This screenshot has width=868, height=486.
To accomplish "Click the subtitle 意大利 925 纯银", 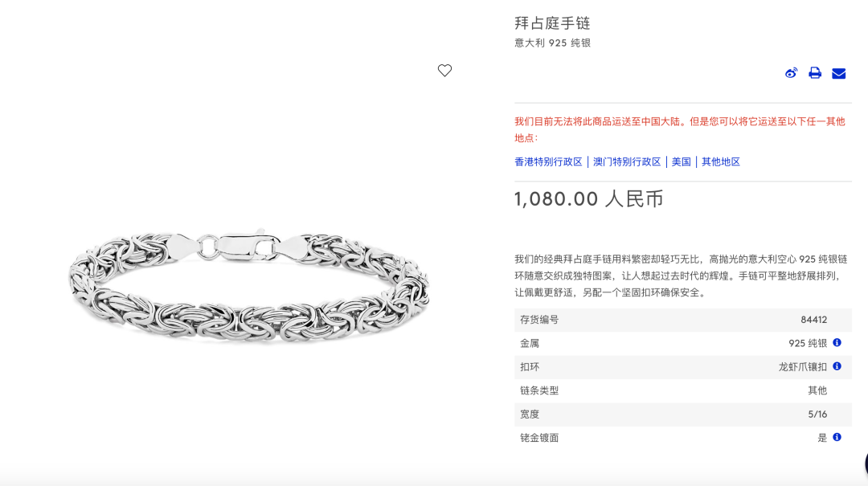I will 552,43.
